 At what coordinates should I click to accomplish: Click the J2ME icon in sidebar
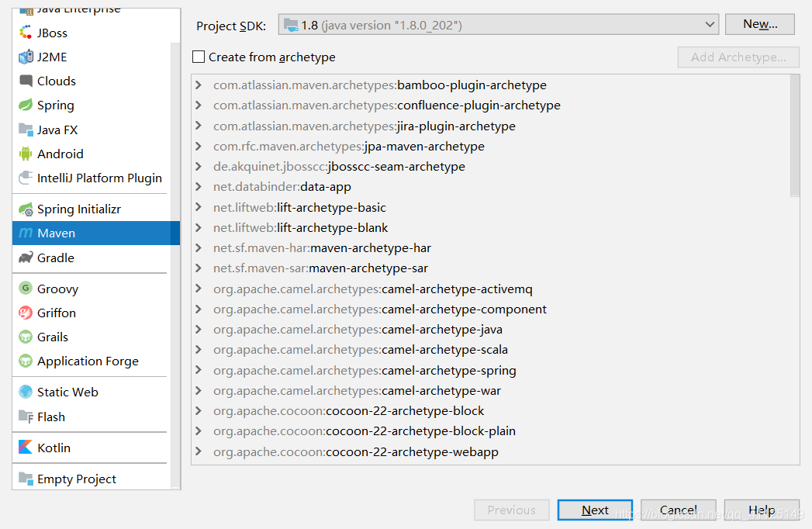[x=26, y=57]
